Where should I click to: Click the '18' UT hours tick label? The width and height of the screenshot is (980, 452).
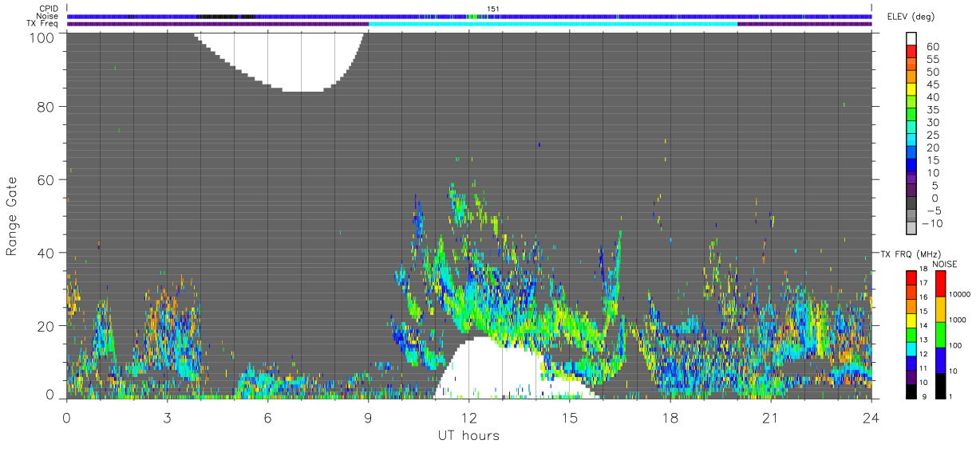(670, 418)
